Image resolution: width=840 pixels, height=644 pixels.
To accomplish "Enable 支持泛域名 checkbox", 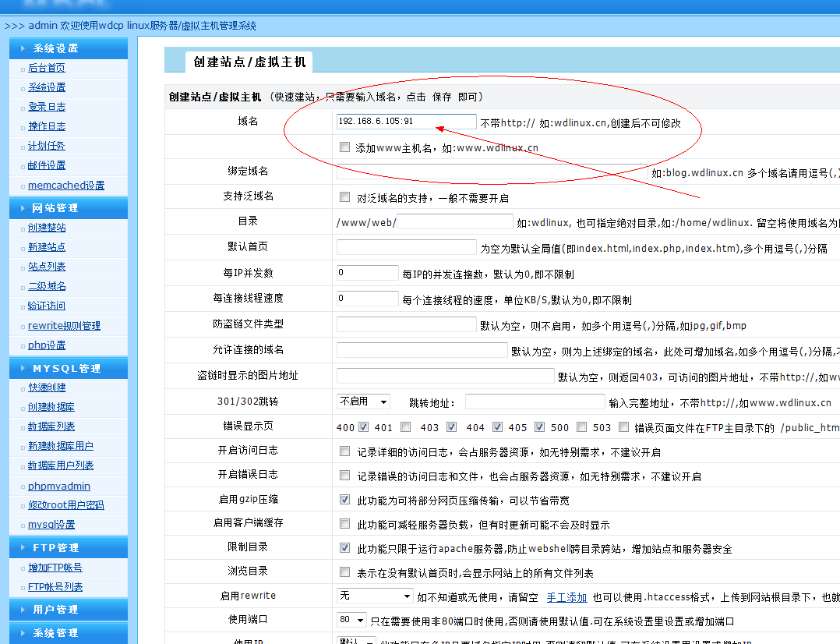I will (x=344, y=197).
